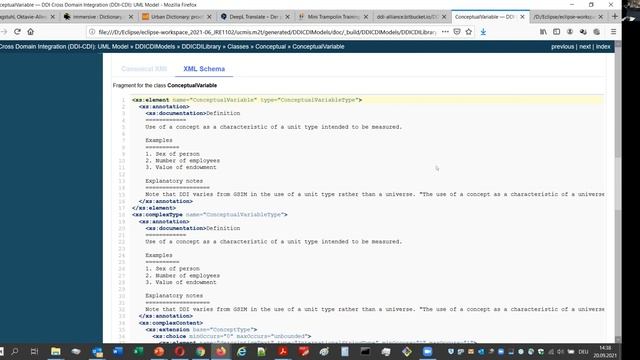Open the black console window on the taskbar
This screenshot has width=640, height=360.
pos(365,351)
